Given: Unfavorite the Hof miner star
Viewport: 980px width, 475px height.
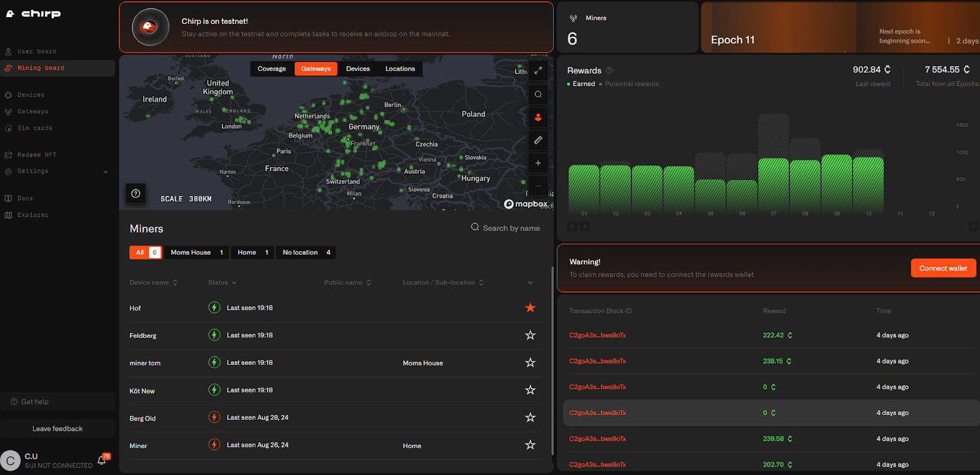Looking at the screenshot, I should point(530,307).
